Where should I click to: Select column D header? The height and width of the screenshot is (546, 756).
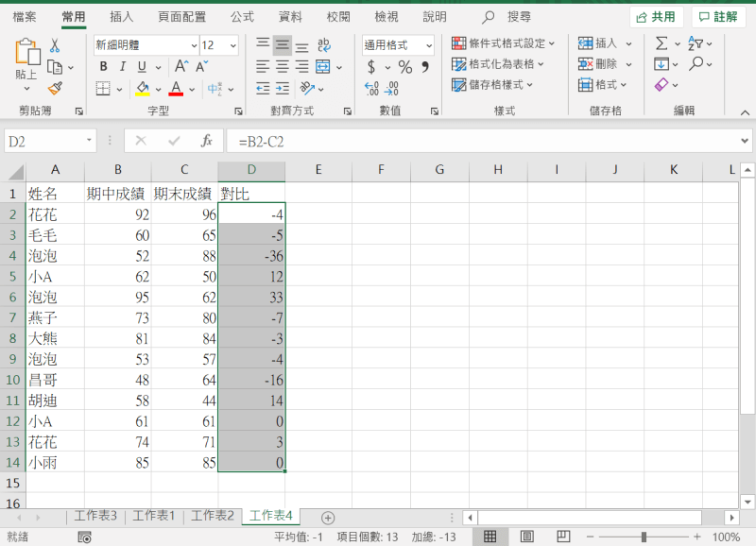click(x=251, y=170)
